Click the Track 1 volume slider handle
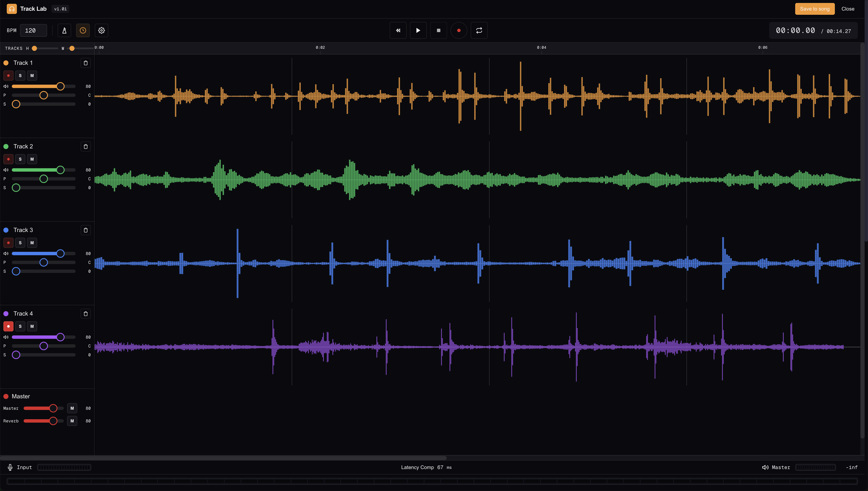 click(x=60, y=86)
